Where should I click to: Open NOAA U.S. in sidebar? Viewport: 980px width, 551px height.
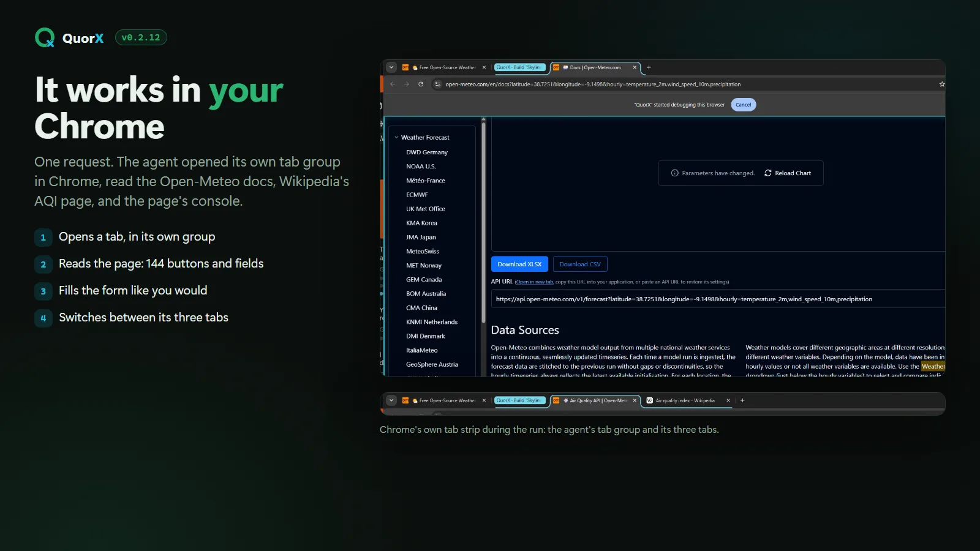click(421, 167)
